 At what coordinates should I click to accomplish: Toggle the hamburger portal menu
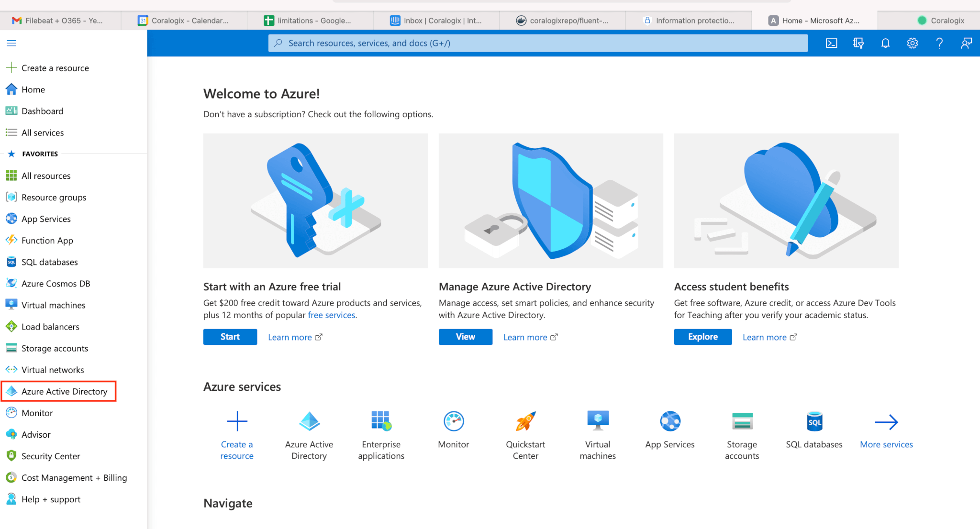11,43
